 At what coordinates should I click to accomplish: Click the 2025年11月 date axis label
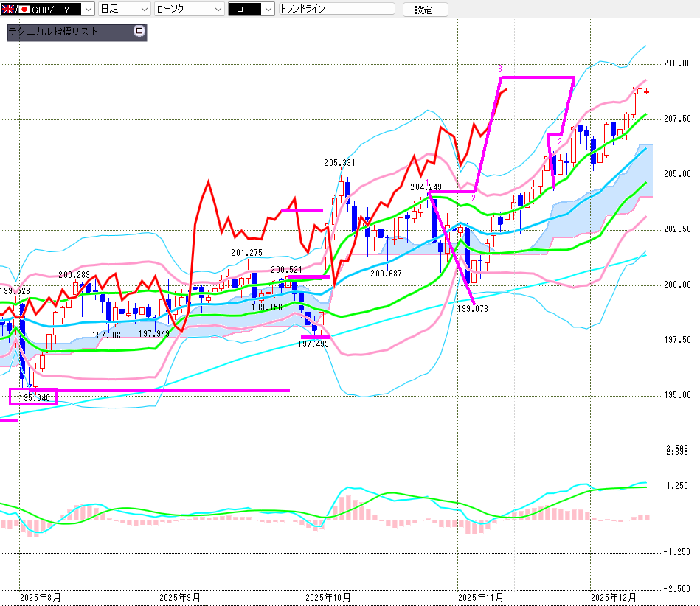pos(480,596)
